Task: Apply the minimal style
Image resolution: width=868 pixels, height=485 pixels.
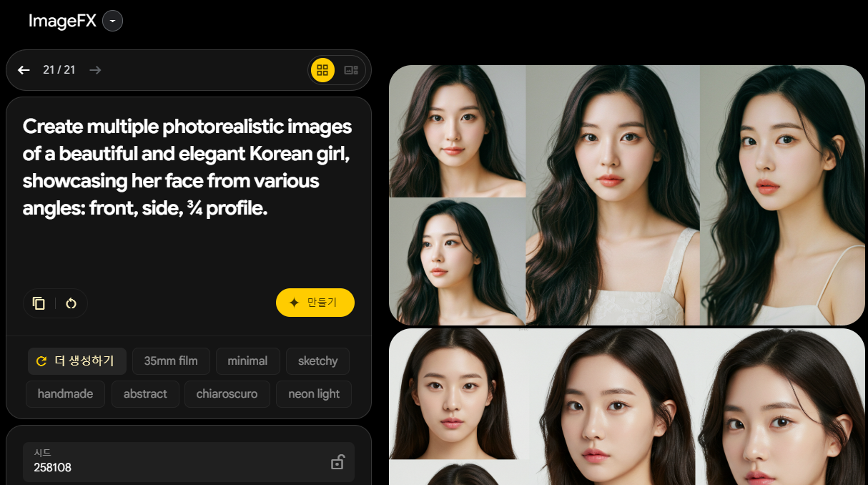Action: (247, 361)
